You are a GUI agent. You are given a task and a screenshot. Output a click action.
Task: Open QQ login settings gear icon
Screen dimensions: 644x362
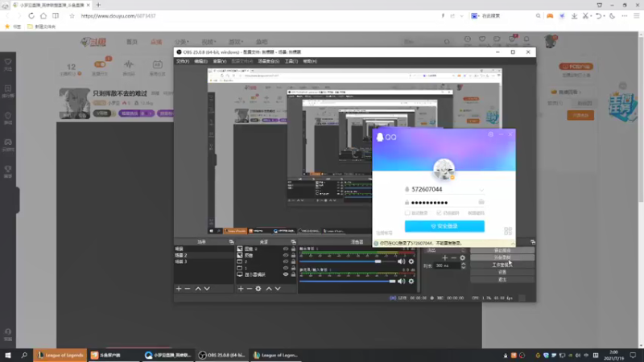tap(490, 134)
